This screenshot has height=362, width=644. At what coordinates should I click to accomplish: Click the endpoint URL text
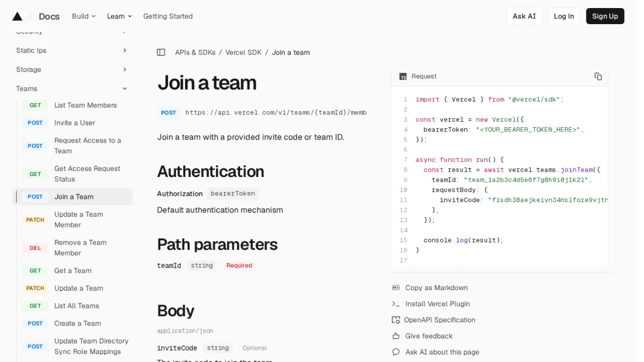(x=276, y=113)
